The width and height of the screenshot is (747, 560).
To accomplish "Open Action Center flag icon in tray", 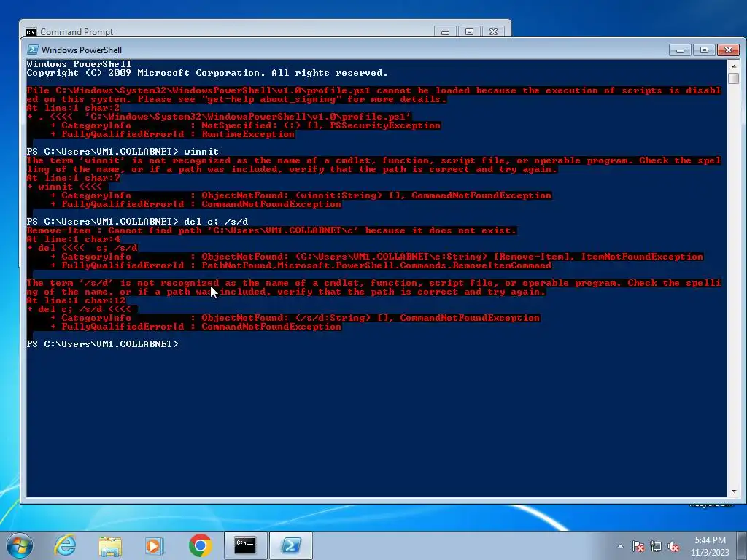I will [x=638, y=546].
